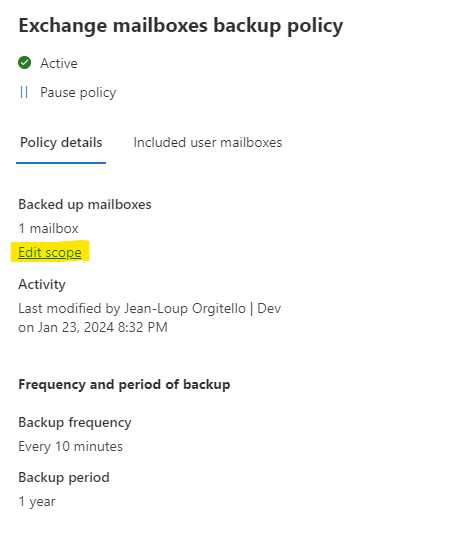The width and height of the screenshot is (450, 546).
Task: Select the Every 10 minutes value
Action: (x=70, y=446)
